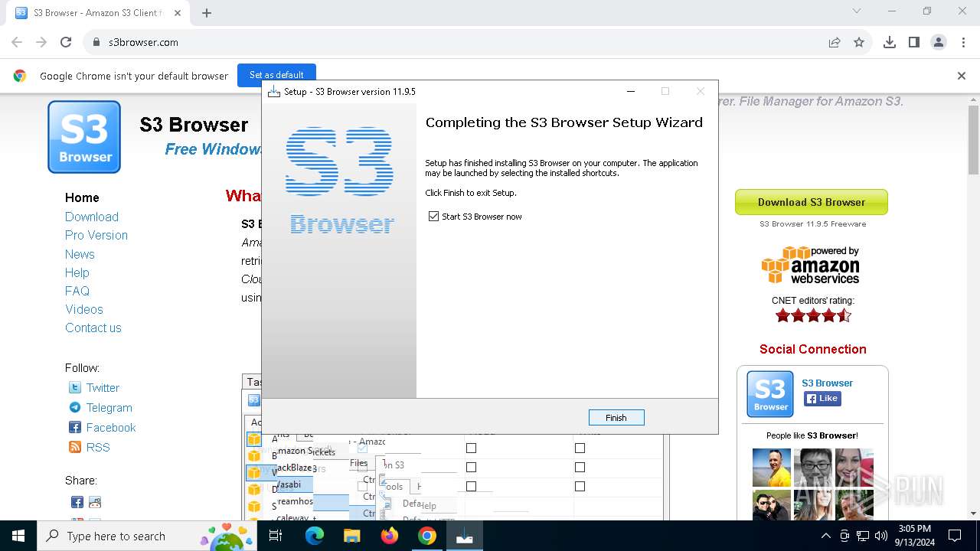Click the CNET star rating

tap(813, 315)
